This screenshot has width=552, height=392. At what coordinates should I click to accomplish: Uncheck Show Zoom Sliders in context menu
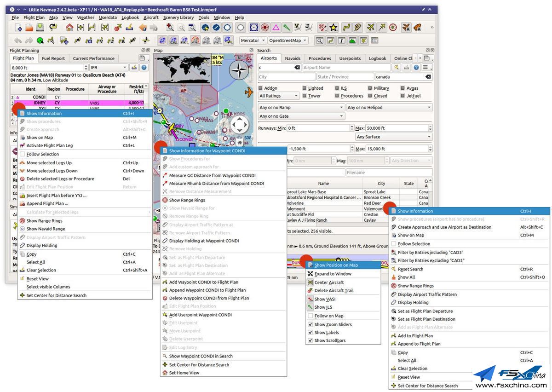click(310, 324)
